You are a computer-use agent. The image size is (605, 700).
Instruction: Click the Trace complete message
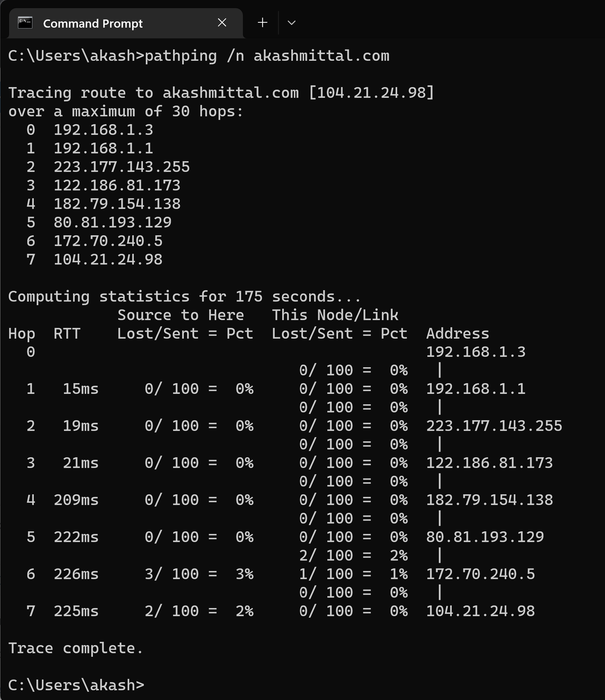pos(76,648)
